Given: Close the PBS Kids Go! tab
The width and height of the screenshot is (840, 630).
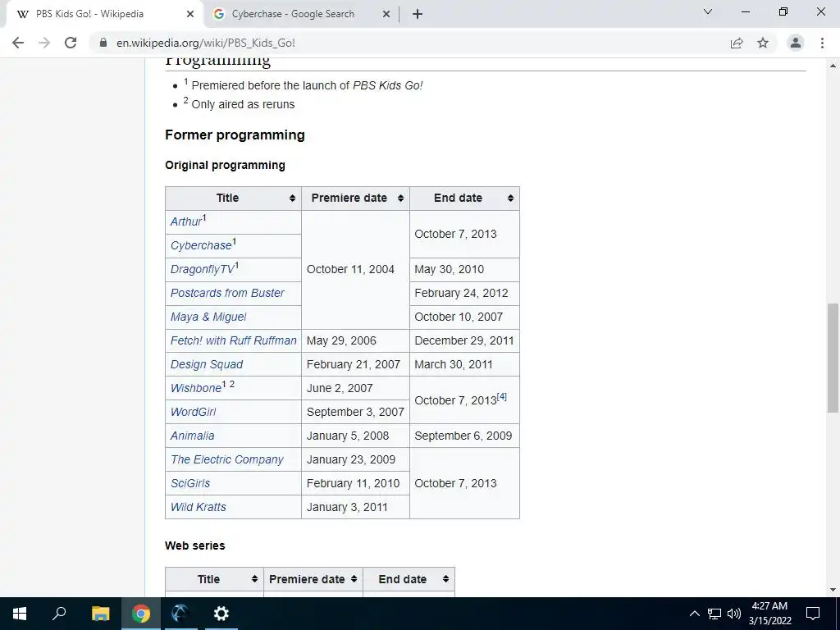Looking at the screenshot, I should click(190, 15).
